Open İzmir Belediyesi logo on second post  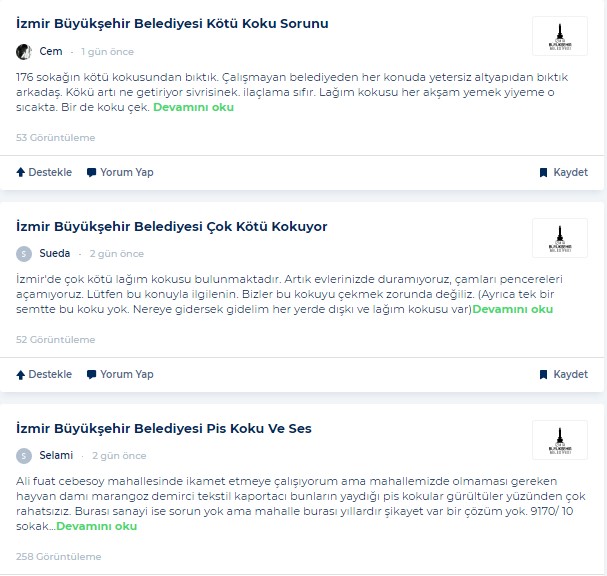point(560,238)
